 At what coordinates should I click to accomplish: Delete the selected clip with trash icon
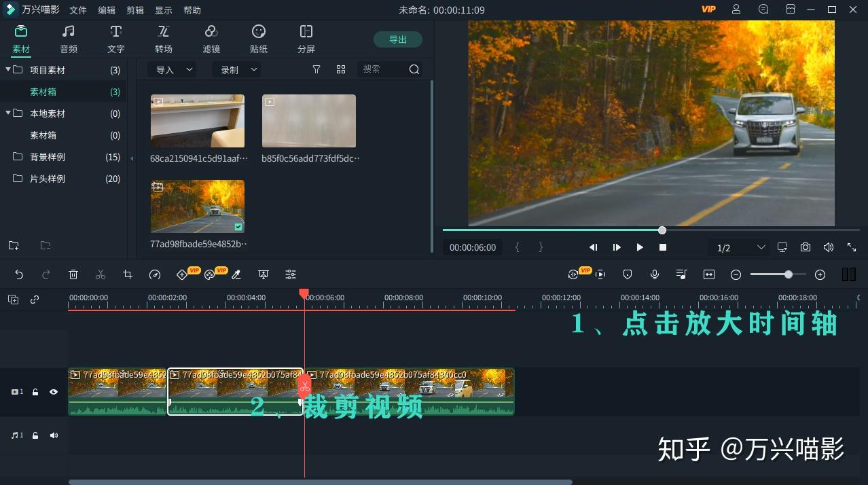coord(73,274)
